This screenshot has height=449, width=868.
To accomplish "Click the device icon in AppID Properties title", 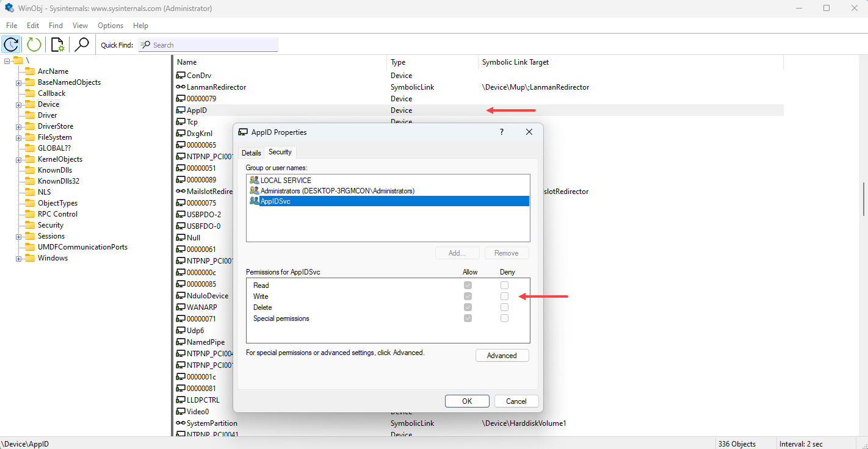I will [x=243, y=132].
